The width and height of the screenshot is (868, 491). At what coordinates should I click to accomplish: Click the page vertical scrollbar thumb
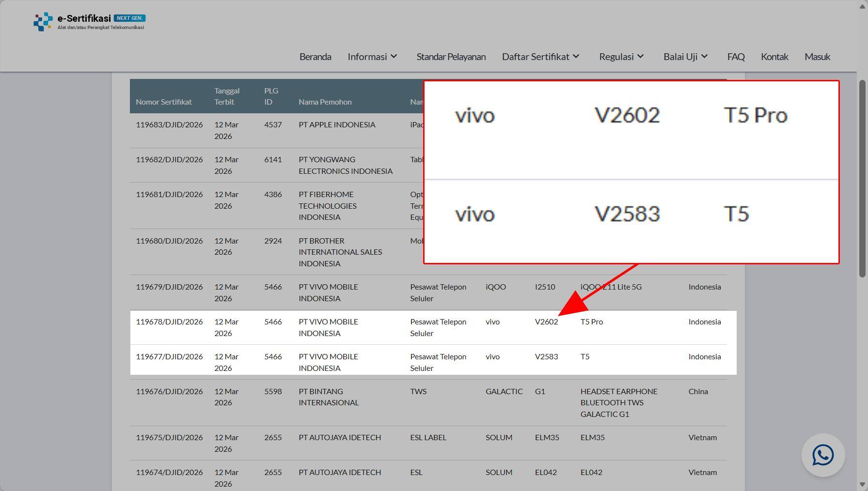[x=862, y=179]
